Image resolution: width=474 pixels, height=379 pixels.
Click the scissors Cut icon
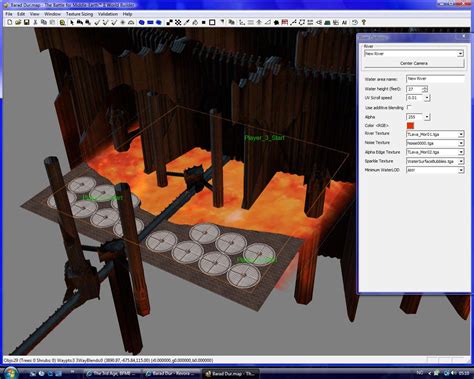tap(35, 22)
